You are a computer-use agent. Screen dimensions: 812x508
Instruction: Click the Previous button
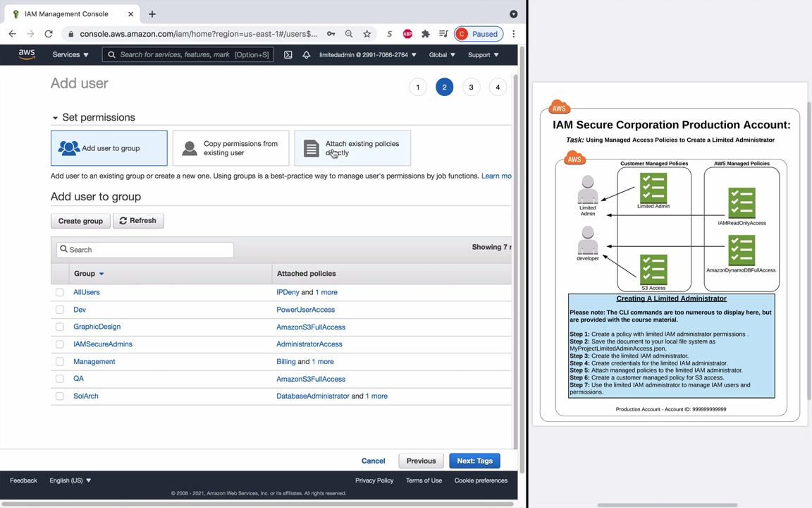[421, 461]
